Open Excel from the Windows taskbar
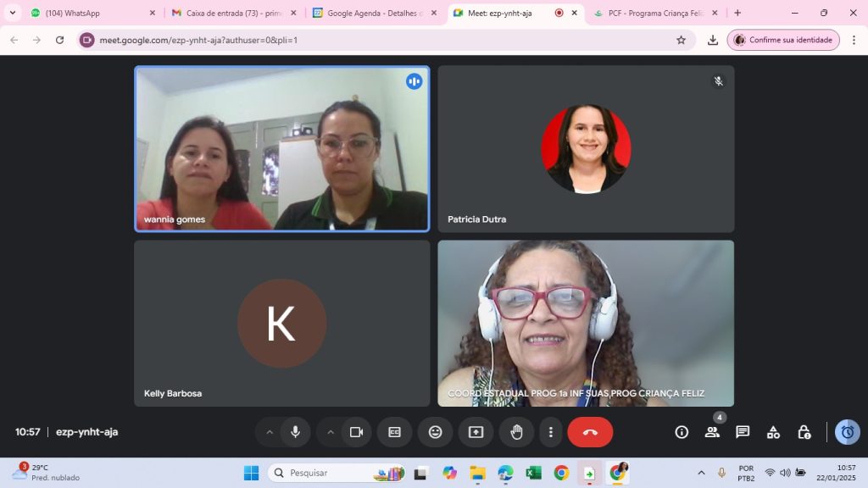This screenshot has height=488, width=868. 533,473
